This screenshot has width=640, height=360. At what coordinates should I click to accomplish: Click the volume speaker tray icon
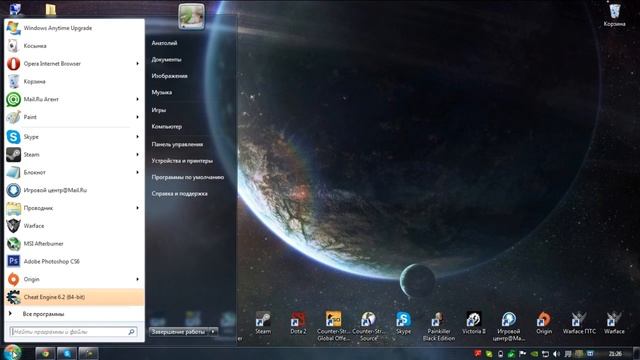tap(556, 354)
